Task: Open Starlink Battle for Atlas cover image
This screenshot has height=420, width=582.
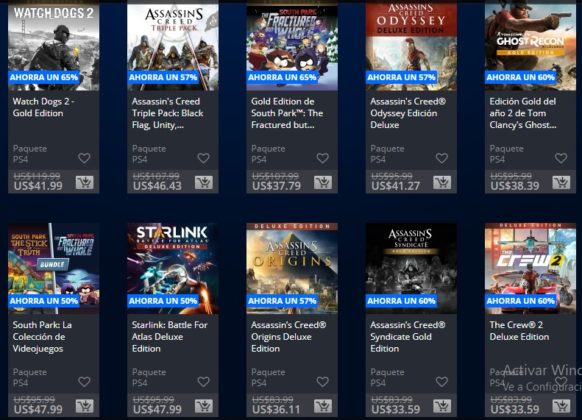Action: [x=173, y=268]
